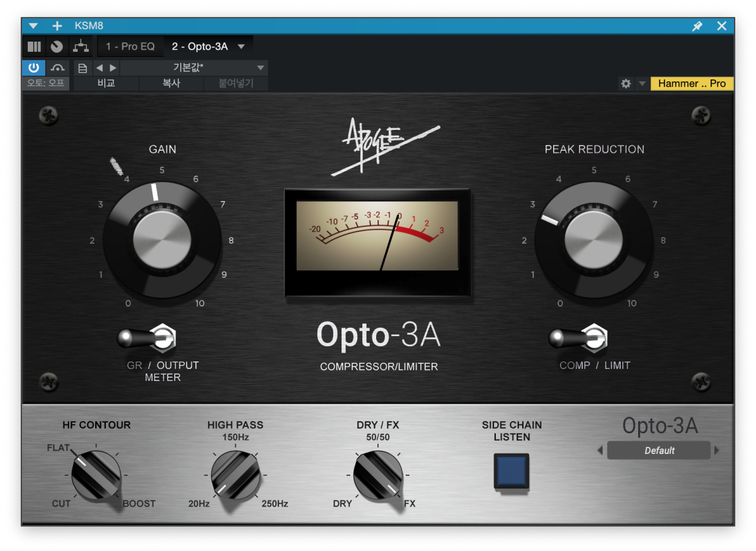Go to next plugin preset, right of Default
This screenshot has height=551, width=756.
point(717,451)
